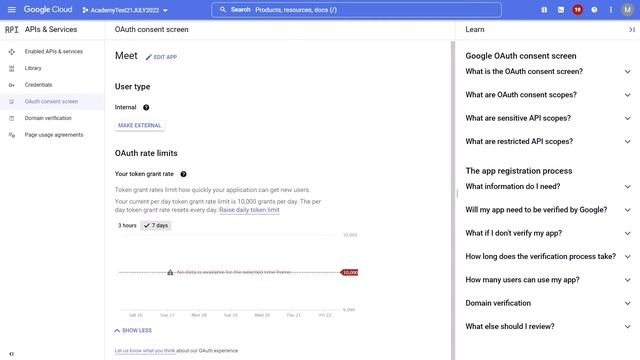640x360 pixels.
Task: Click the Library sidebar icon
Action: pos(11,69)
